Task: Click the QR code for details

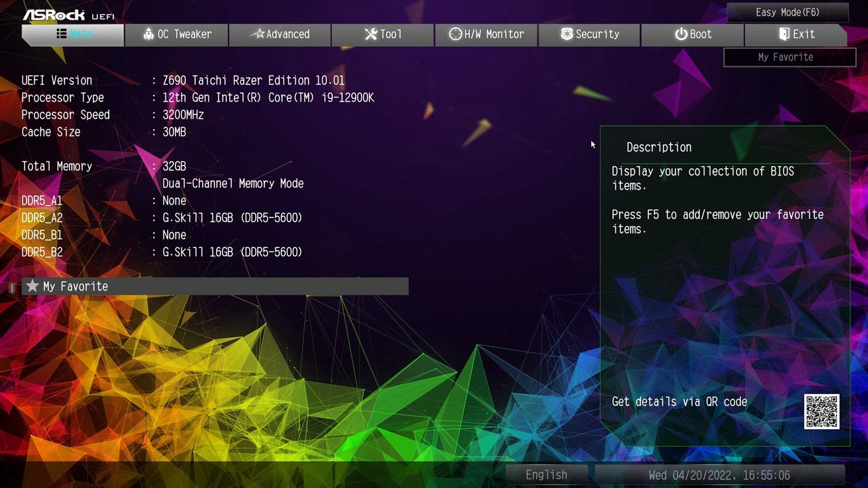Action: click(822, 411)
